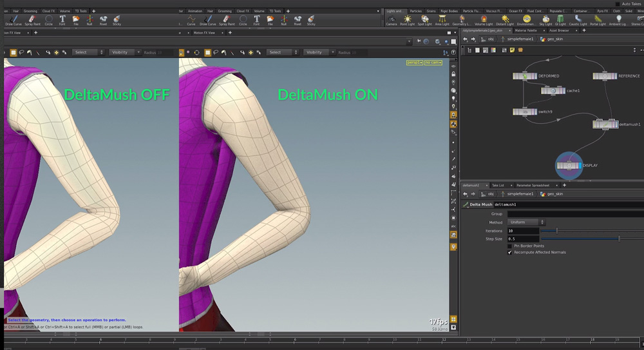Open the Animation shelf tab

tap(195, 11)
